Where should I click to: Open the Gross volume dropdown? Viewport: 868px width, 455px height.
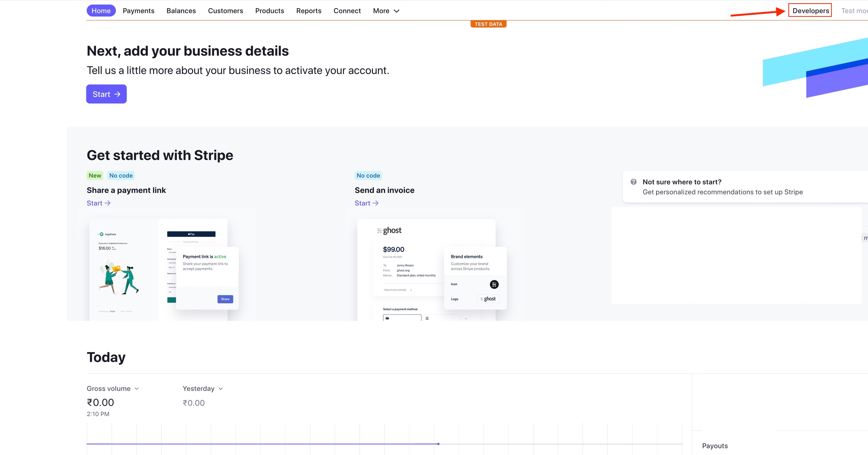[x=112, y=389]
